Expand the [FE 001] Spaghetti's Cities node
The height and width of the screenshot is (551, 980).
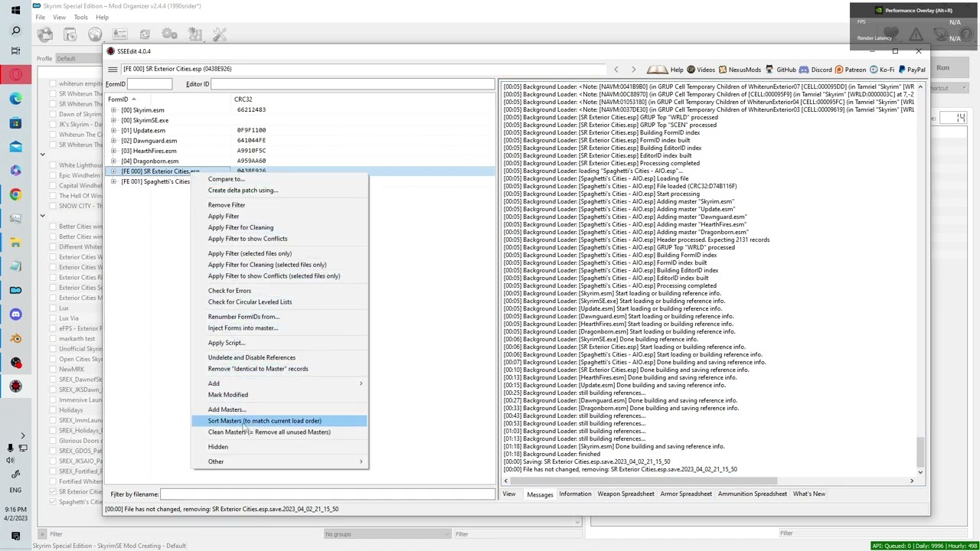point(113,181)
